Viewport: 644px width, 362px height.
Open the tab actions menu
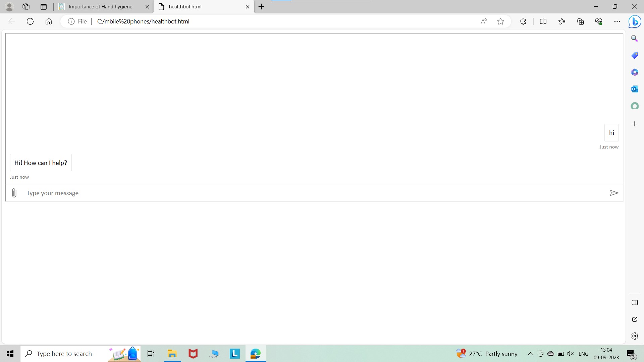tap(43, 7)
